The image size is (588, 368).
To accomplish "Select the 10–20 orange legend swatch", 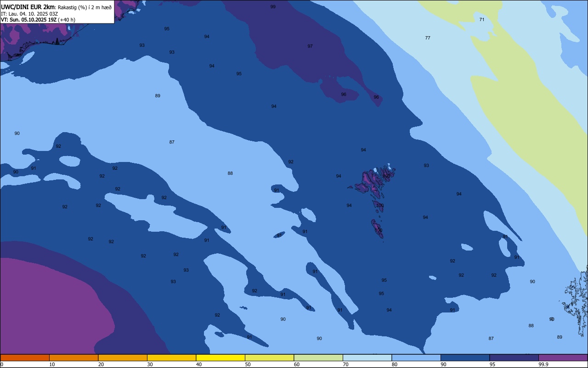I will (73, 357).
